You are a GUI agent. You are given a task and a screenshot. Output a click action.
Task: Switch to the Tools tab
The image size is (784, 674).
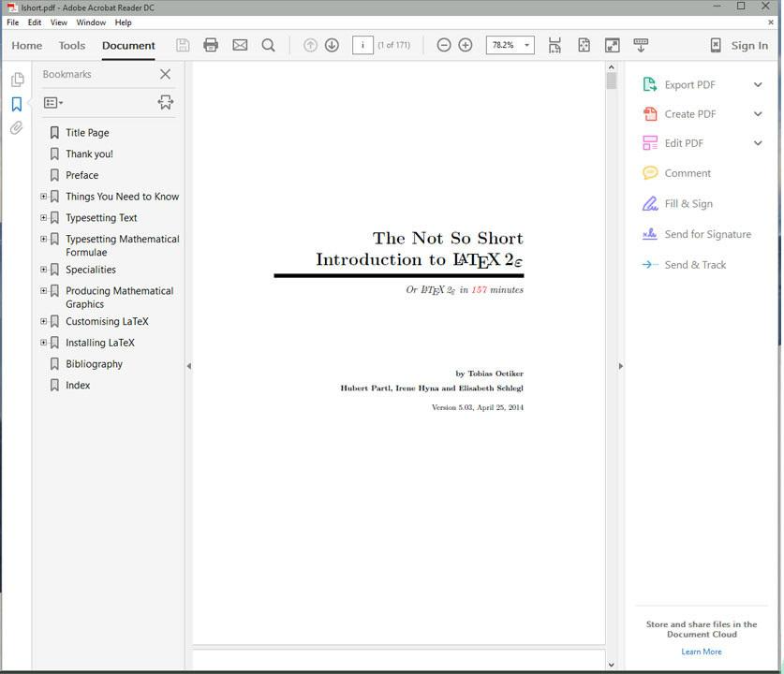point(71,45)
